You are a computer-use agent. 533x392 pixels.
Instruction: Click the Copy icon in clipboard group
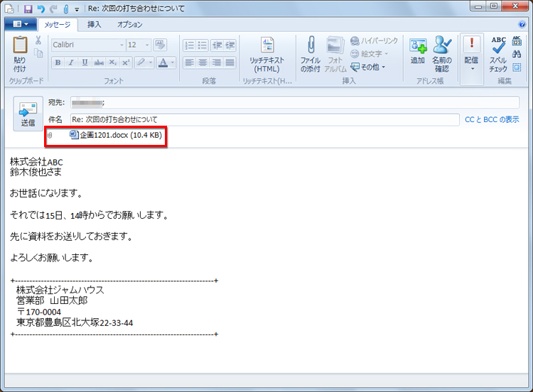[38, 53]
